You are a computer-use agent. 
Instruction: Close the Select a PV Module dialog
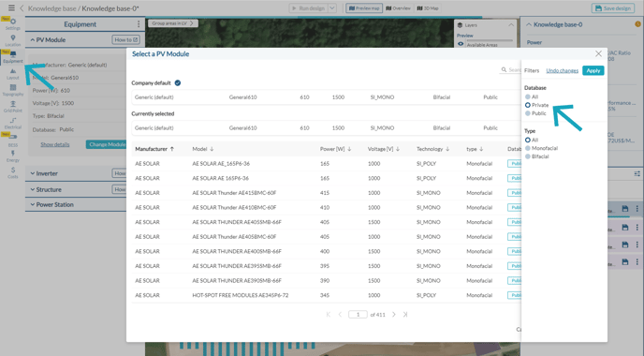pos(598,53)
